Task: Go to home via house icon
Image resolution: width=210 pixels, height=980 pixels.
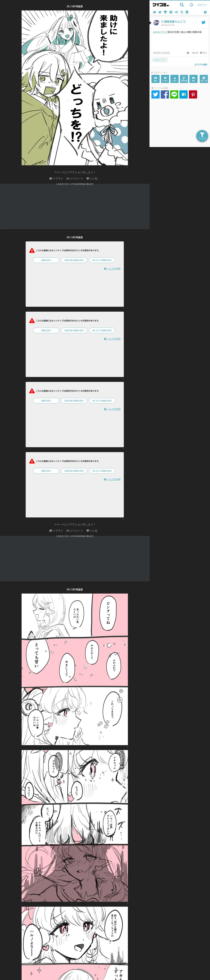Action: tap(154, 12)
